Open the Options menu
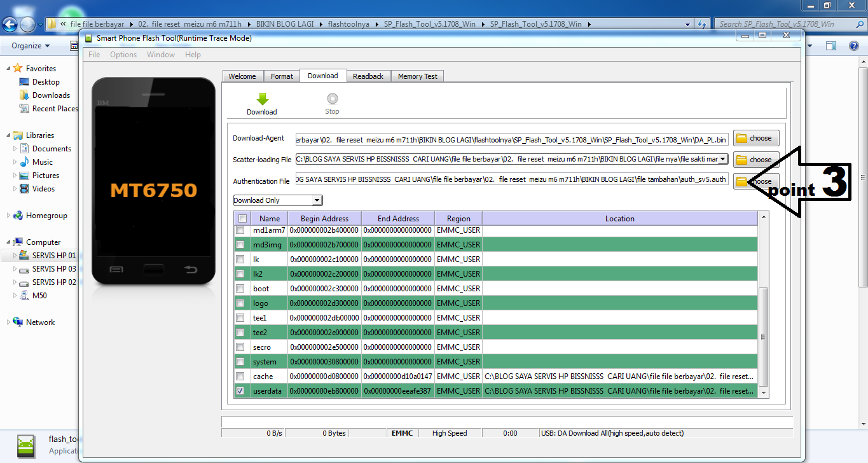The image size is (868, 463). point(123,55)
